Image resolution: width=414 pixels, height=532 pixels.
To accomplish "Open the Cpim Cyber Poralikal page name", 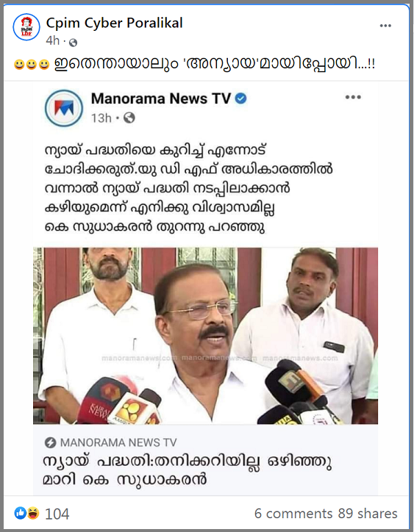I will tap(114, 23).
